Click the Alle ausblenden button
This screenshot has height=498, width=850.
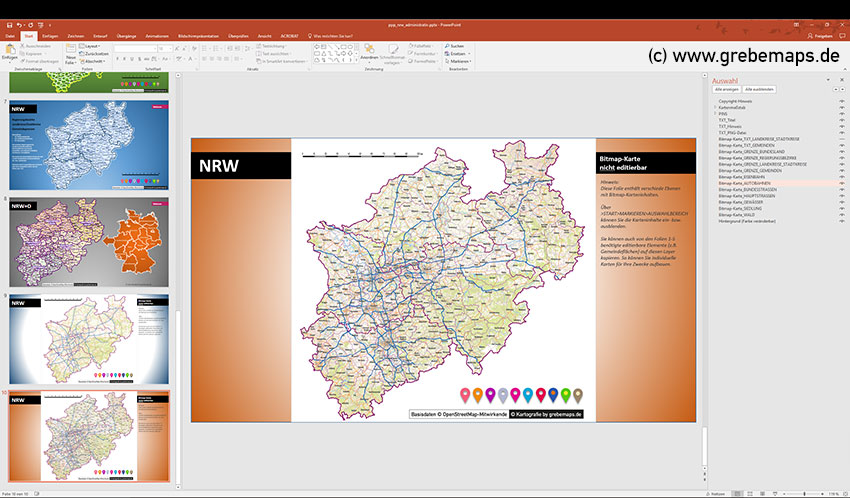tap(759, 89)
